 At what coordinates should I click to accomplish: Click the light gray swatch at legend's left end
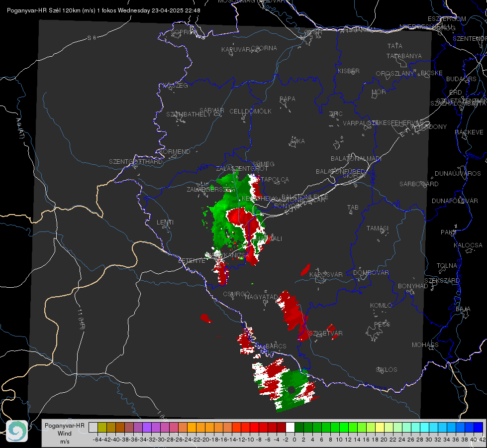(x=93, y=427)
